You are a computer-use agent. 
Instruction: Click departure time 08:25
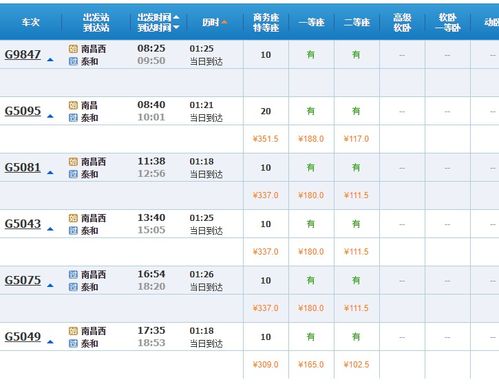tap(151, 48)
